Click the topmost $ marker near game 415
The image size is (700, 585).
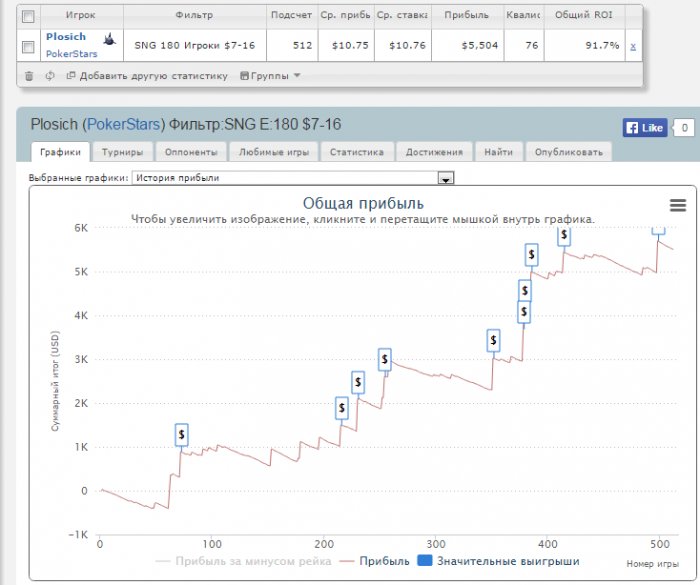pos(564,235)
